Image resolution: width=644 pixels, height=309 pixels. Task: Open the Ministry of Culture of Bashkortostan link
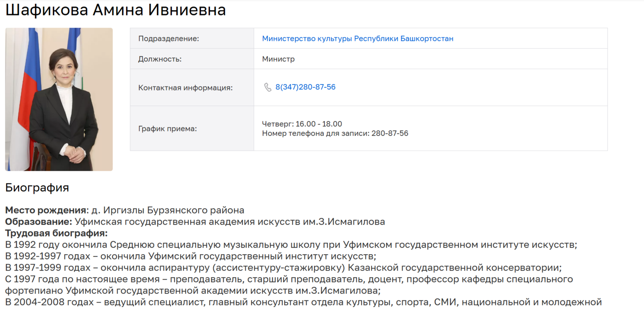coord(358,38)
